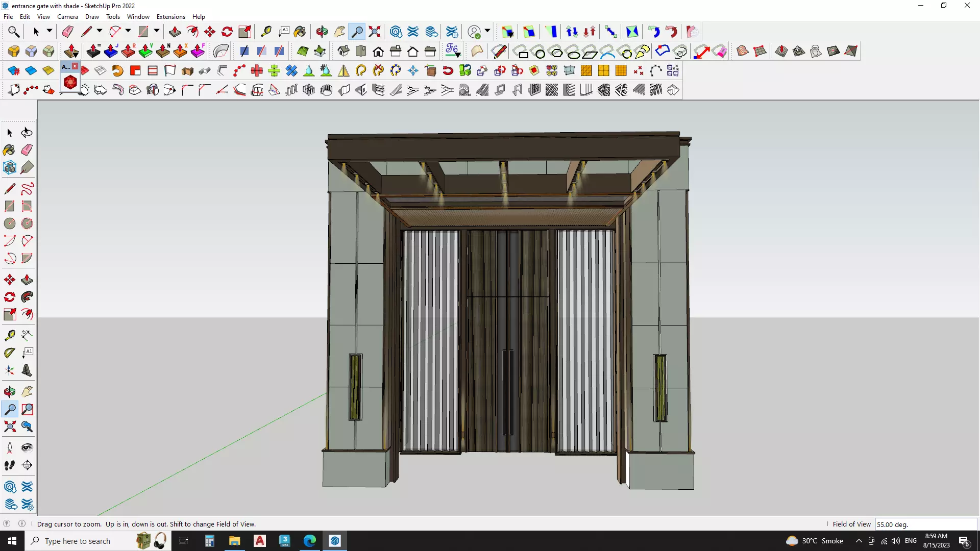Open the Camera menu
This screenshot has height=551, width=980.
(67, 17)
